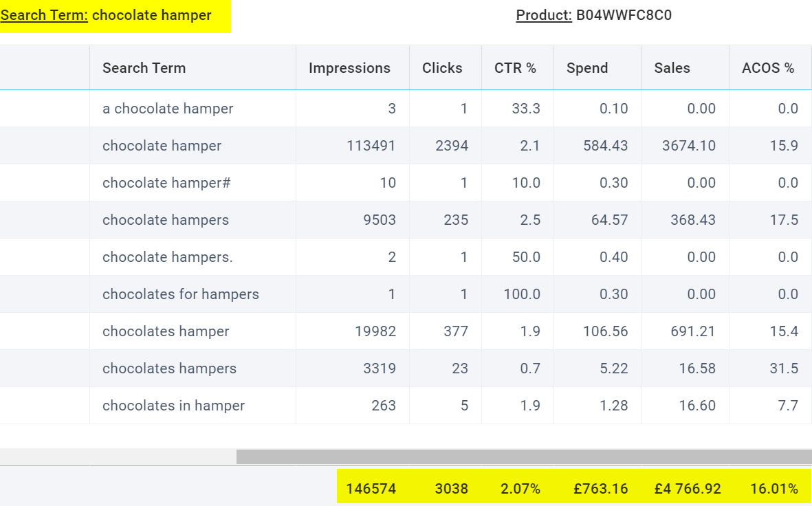Select the 'chocolates for hampers' row
Image resolution: width=812 pixels, height=506 pixels.
181,294
